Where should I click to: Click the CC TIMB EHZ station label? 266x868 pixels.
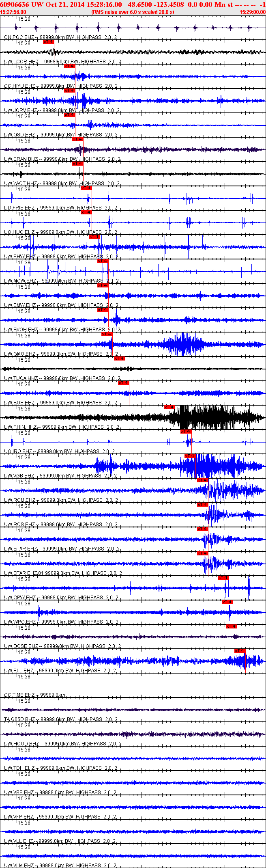(19, 695)
